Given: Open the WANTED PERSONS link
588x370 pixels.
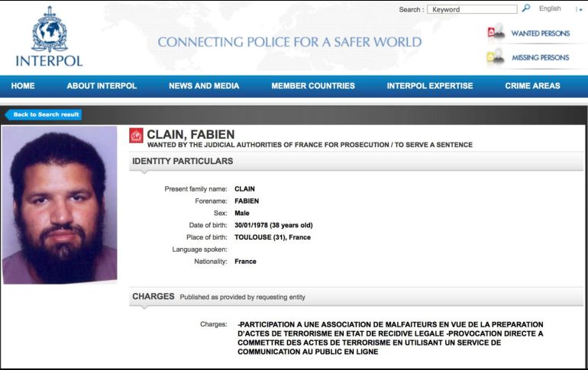Looking at the screenshot, I should pos(541,34).
